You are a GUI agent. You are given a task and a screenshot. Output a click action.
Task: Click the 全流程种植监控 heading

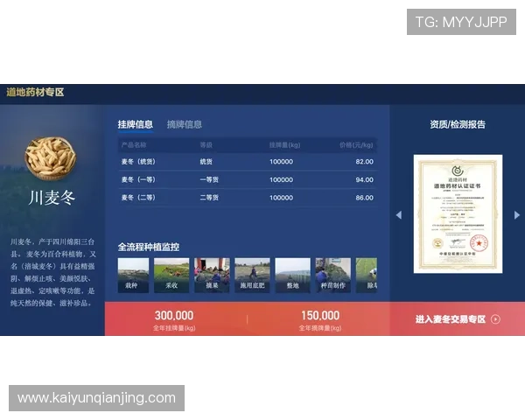(149, 247)
